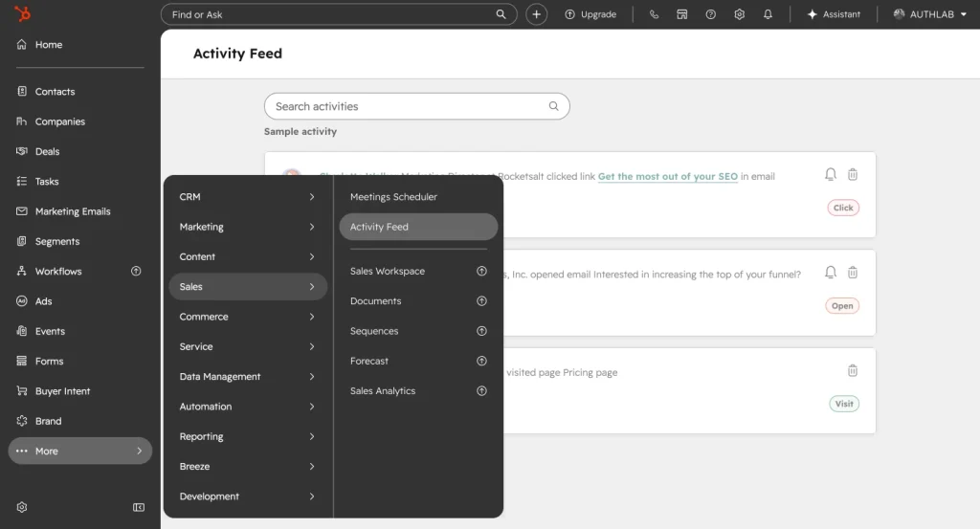Click the Buyer Intent cart icon
The width and height of the screenshot is (980, 529).
tap(22, 391)
